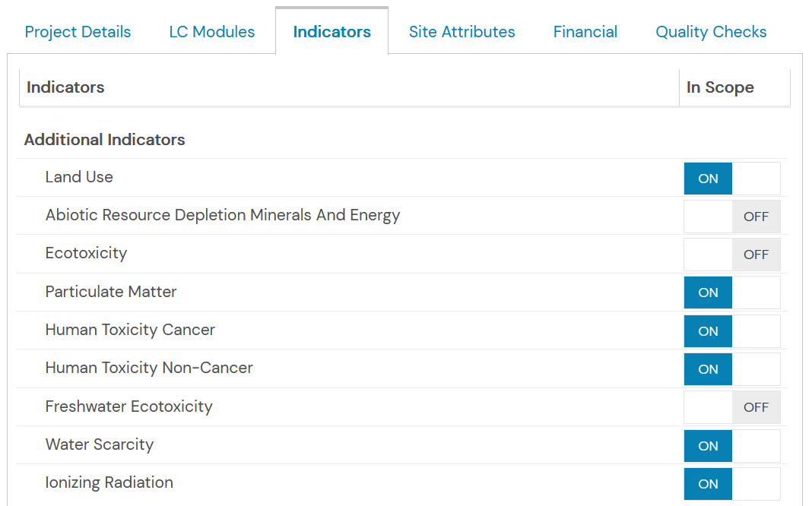
Task: Open the Project Details tab
Action: tap(78, 32)
